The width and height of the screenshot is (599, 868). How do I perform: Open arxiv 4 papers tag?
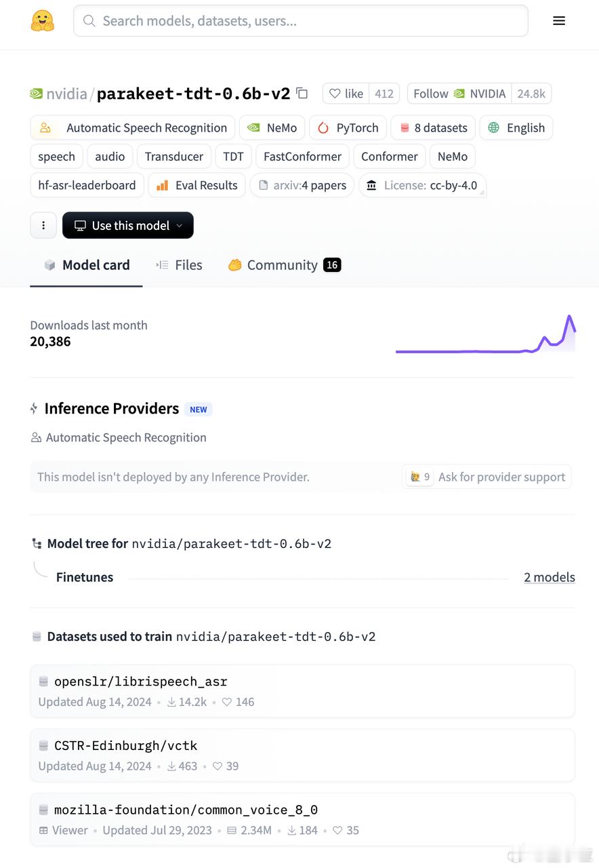[x=302, y=185]
